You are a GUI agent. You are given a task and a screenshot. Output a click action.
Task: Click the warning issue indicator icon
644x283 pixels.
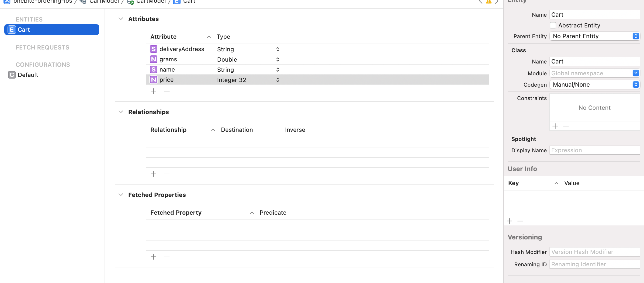point(489,2)
